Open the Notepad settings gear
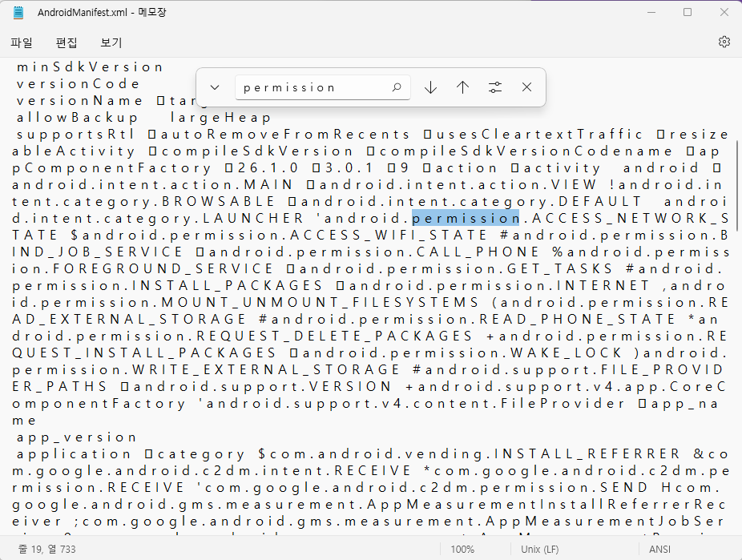 pos(724,42)
